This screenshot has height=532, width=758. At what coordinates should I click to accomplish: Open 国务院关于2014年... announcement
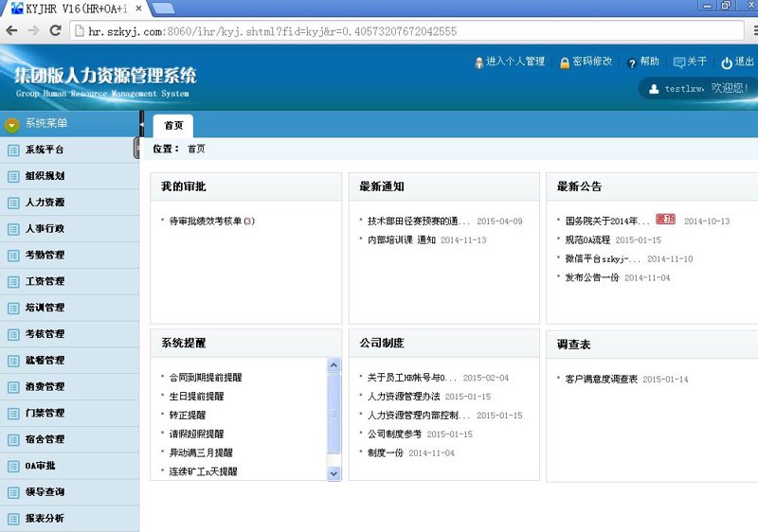click(x=607, y=222)
